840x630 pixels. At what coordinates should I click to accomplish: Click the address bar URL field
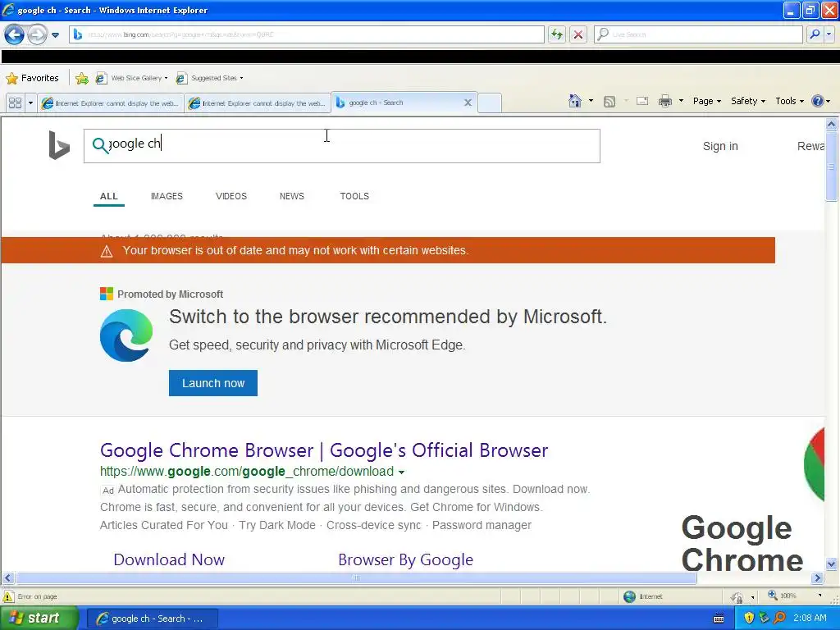[x=307, y=34]
